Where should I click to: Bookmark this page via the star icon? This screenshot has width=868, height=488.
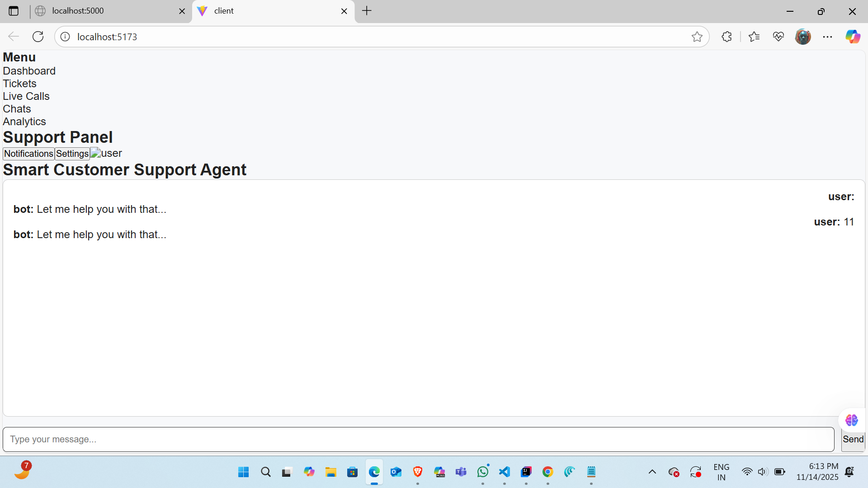pyautogui.click(x=697, y=37)
